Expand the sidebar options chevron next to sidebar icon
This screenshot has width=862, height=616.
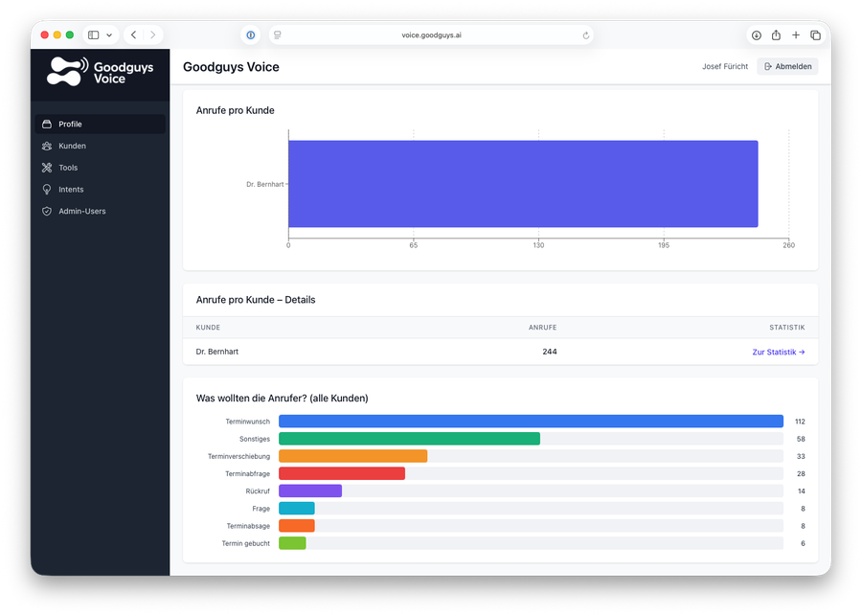click(108, 34)
